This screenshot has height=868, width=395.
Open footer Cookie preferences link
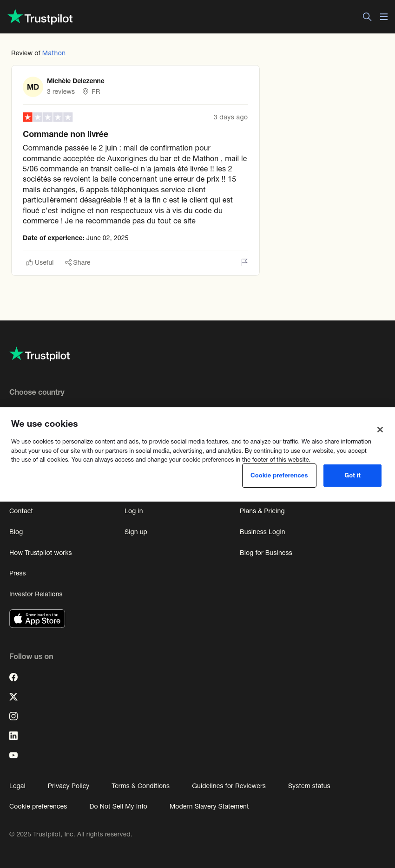(x=38, y=806)
